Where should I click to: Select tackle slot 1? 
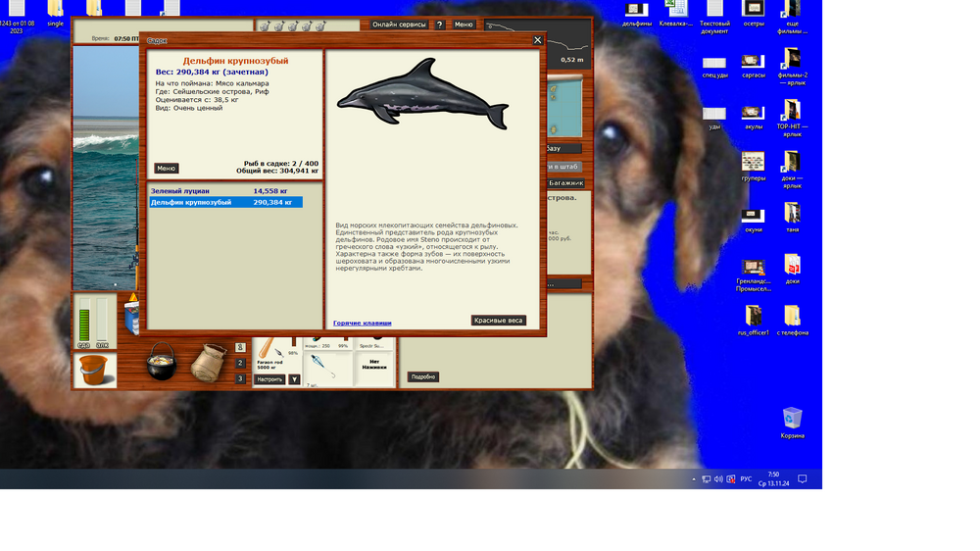pos(240,347)
